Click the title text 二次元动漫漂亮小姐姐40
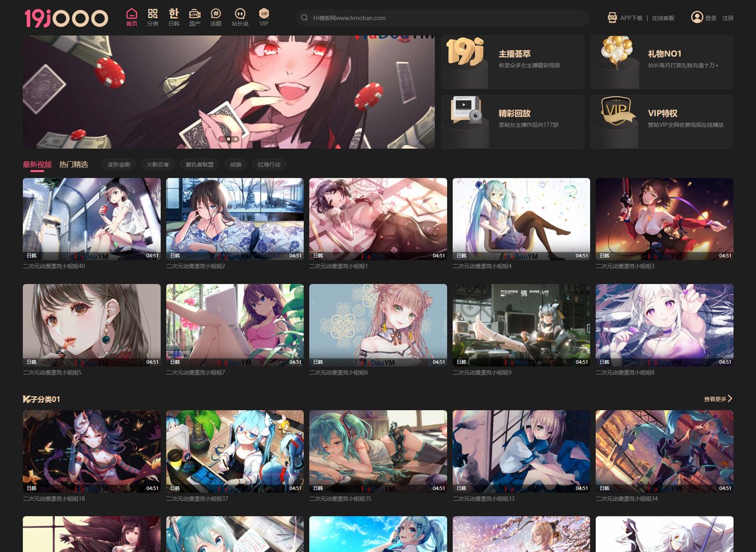 pos(54,266)
